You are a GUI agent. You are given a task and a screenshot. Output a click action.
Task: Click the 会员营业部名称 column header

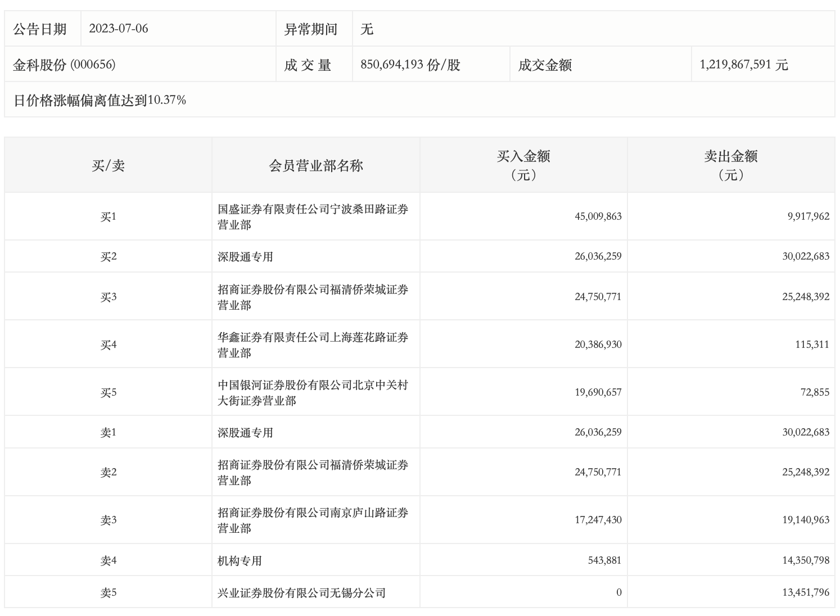(315, 166)
